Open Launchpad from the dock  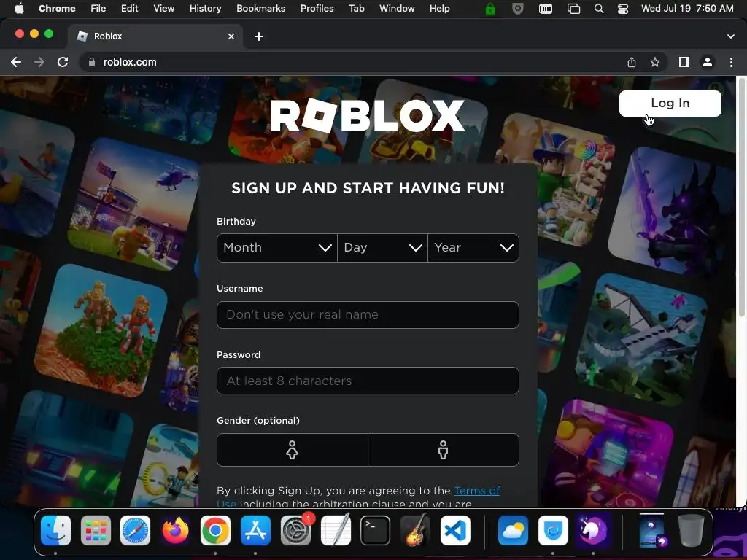(96, 531)
